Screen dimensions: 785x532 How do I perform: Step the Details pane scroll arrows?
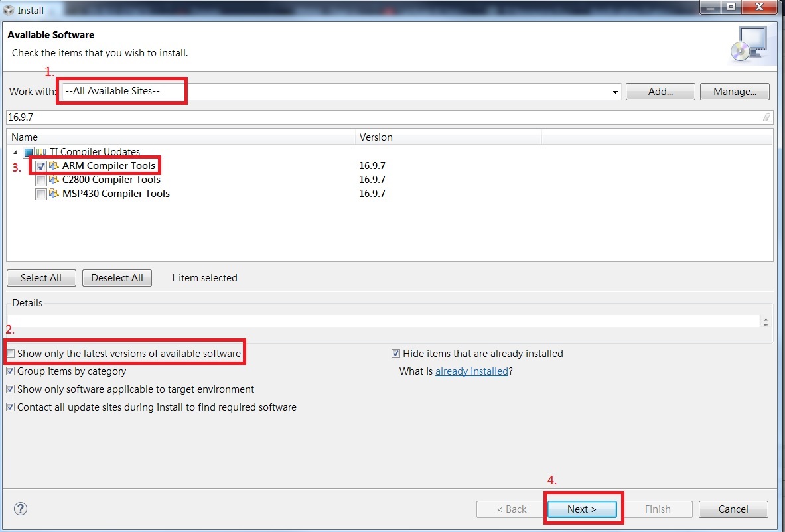tap(766, 322)
